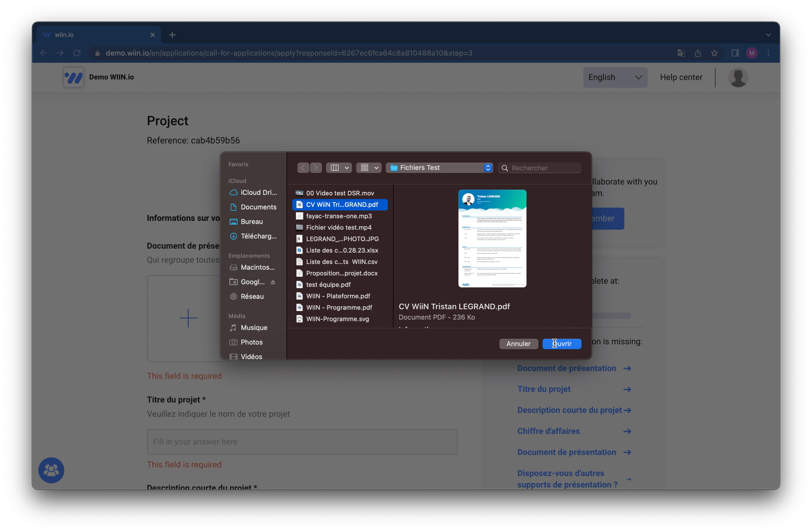Select WIIN - Plateforme.pdf file
Viewport: 812px width, 532px height.
coord(340,296)
